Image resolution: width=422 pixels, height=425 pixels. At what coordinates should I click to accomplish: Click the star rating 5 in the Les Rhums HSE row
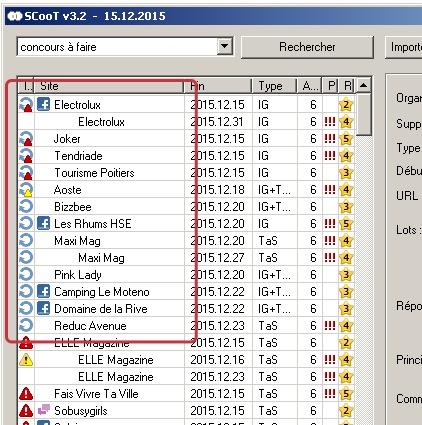346,224
